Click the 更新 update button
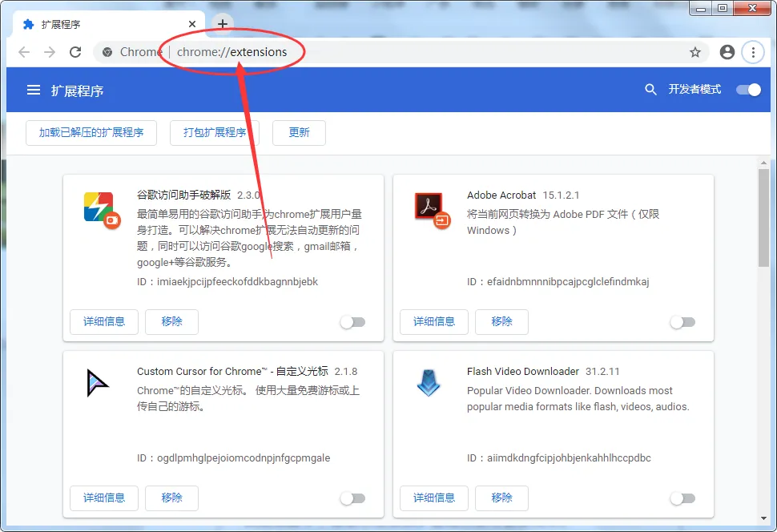 (x=299, y=133)
